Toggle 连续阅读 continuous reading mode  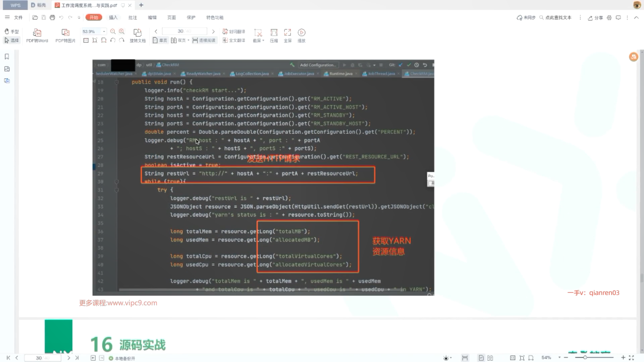[204, 40]
